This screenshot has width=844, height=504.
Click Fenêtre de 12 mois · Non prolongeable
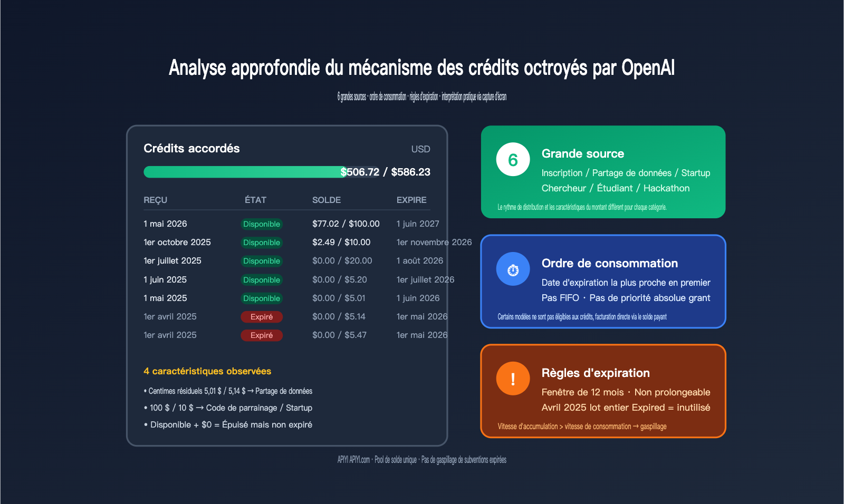click(626, 392)
